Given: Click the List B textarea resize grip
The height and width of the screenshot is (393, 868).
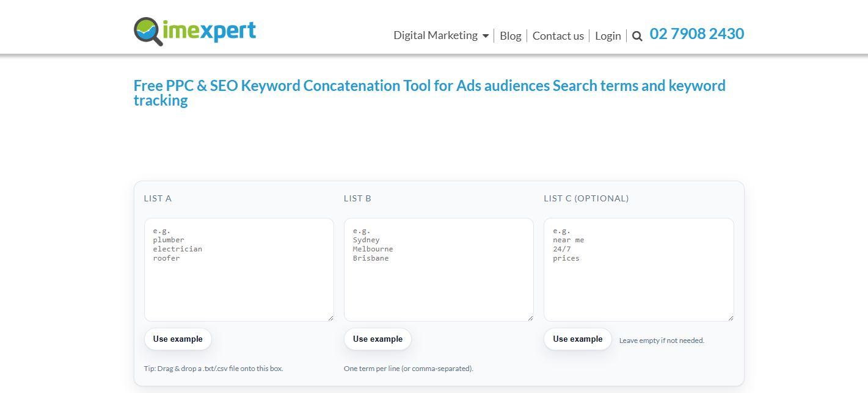Looking at the screenshot, I should click(530, 318).
